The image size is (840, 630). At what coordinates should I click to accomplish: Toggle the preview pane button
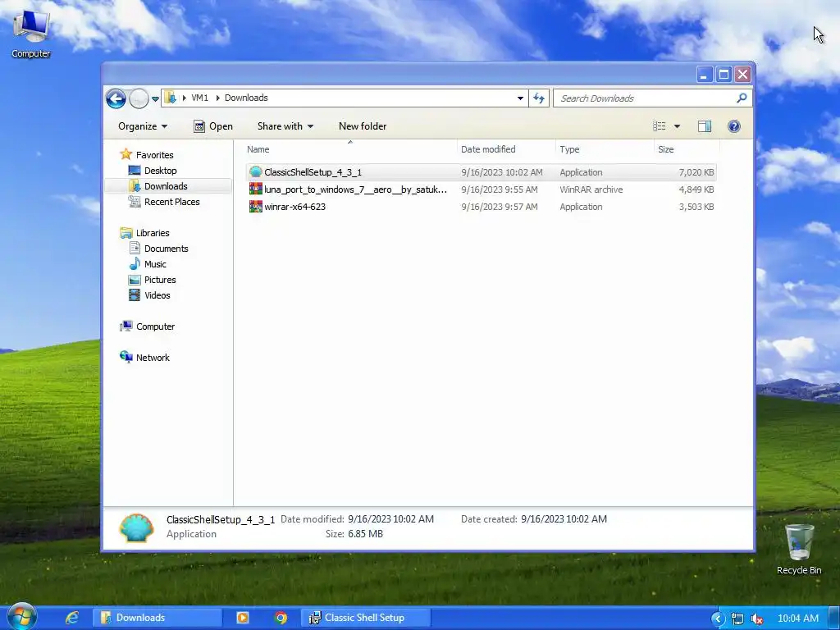(705, 126)
